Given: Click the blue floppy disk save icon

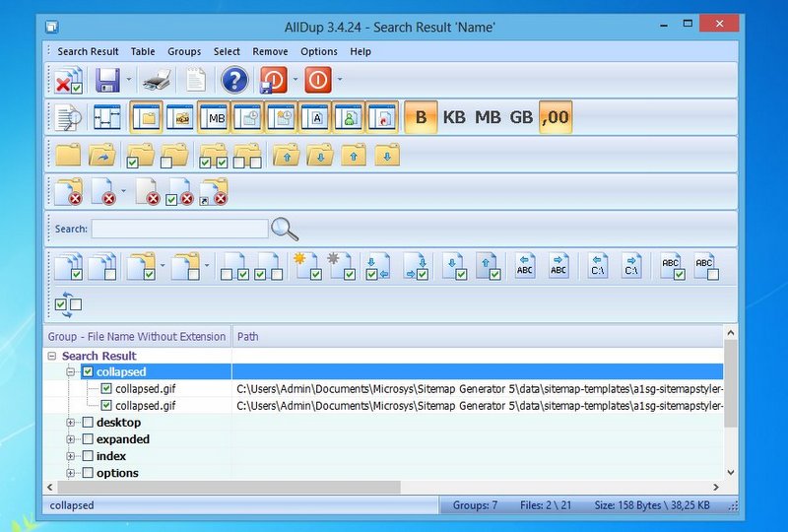Looking at the screenshot, I should tap(108, 80).
